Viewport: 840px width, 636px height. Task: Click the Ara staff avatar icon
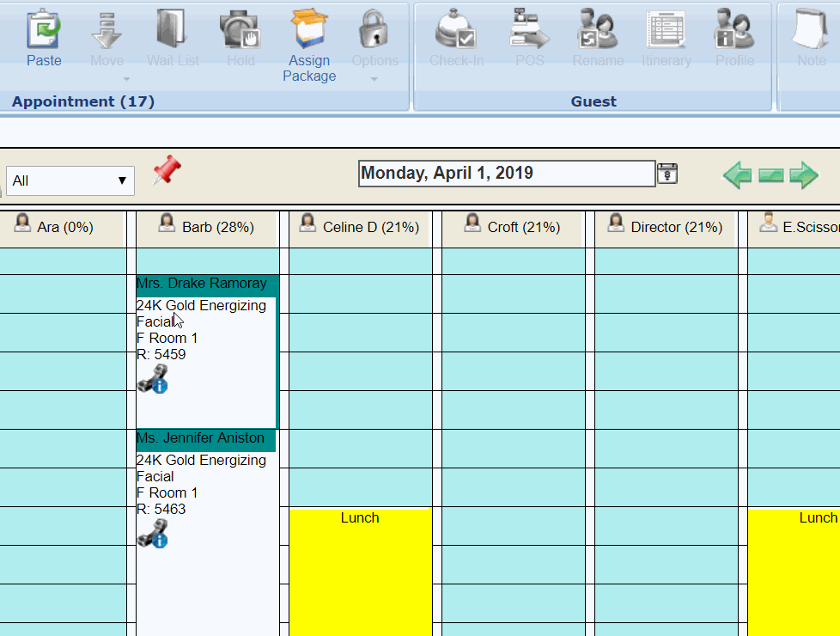22,223
